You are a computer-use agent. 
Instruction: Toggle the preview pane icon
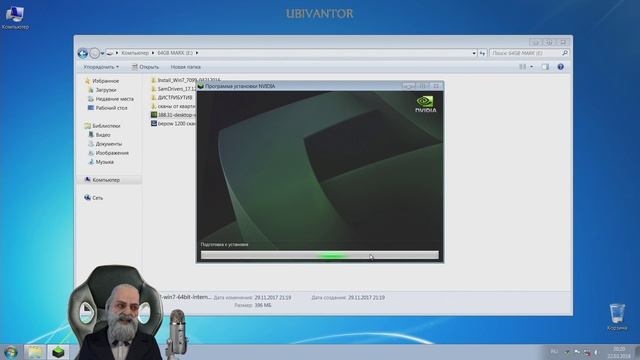point(545,67)
